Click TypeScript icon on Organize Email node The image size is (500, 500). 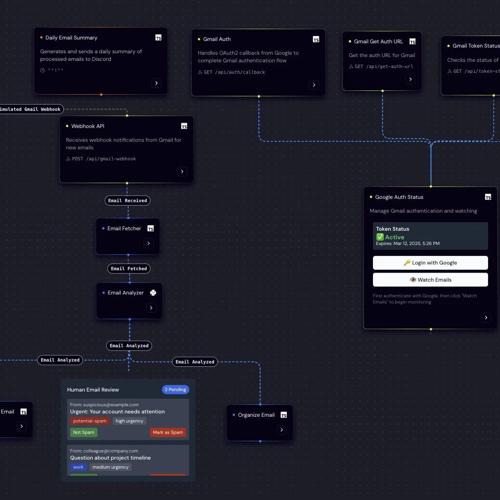284,415
